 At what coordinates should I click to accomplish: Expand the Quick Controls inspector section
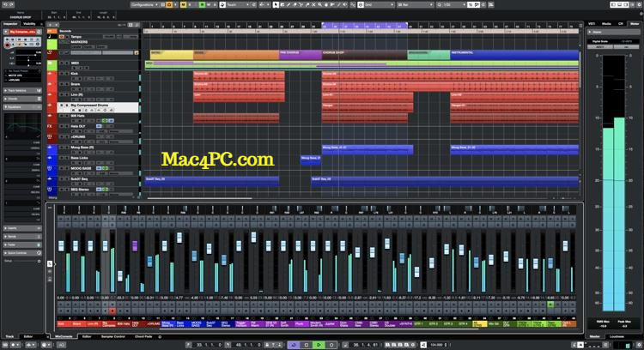(22, 253)
